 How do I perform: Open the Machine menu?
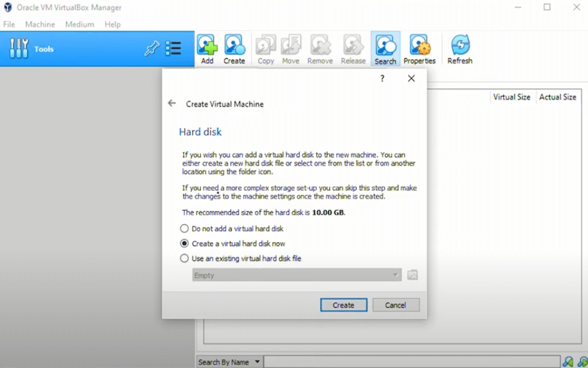pos(40,25)
